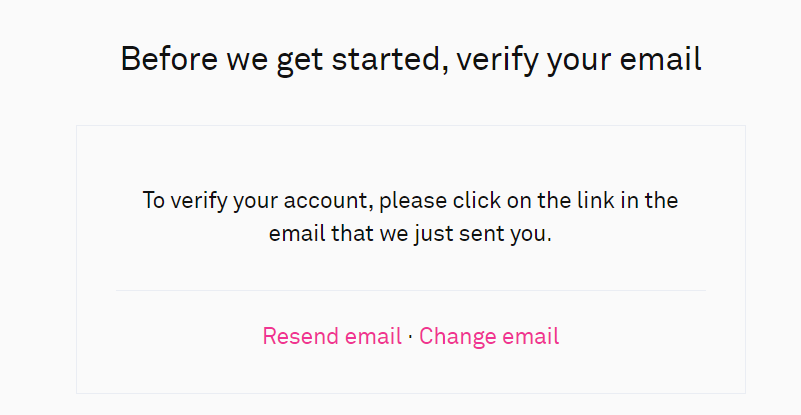The width and height of the screenshot is (801, 415).
Task: Click "your email" in the heading
Action: pos(628,59)
